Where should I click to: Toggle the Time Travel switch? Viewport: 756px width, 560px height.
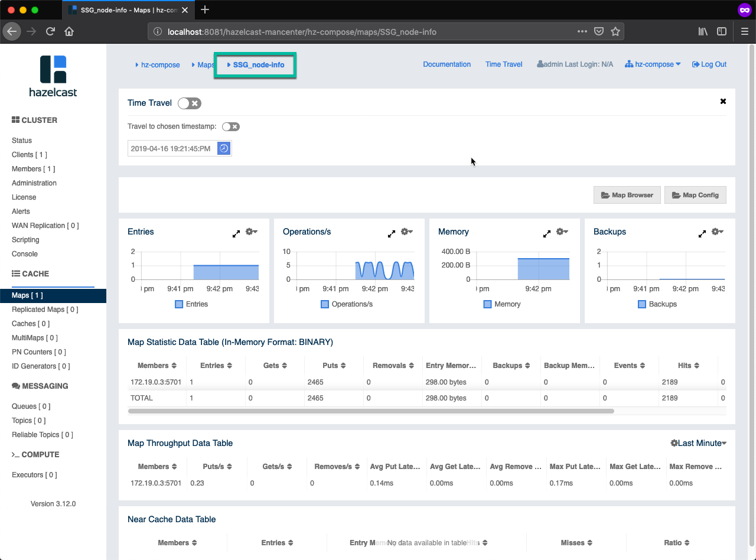tap(190, 103)
